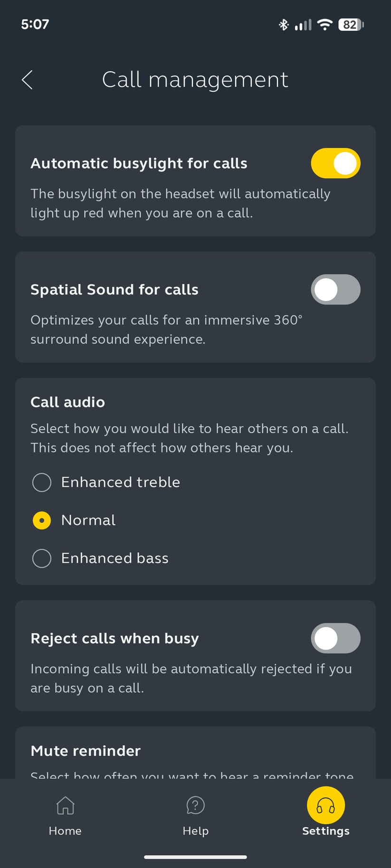Tap the Wi-Fi status icon
The height and width of the screenshot is (868, 391).
324,25
